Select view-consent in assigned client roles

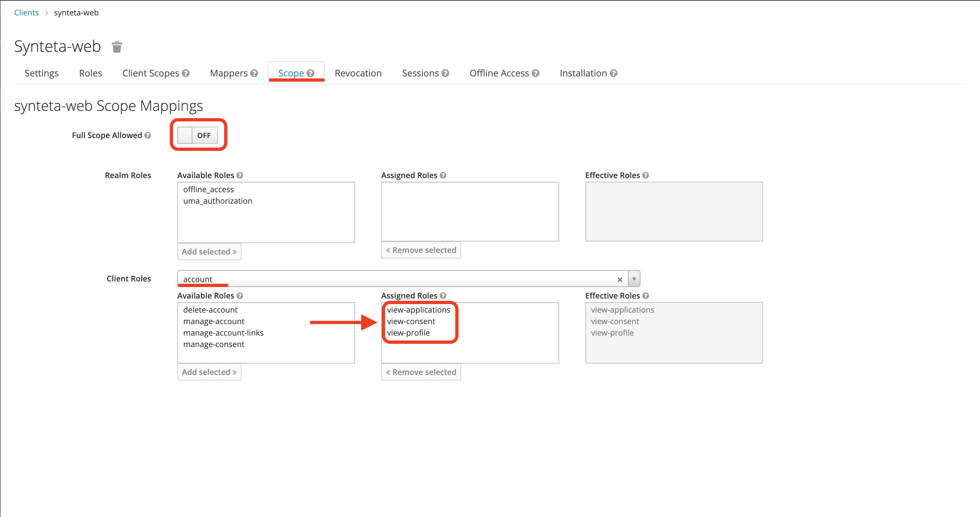pos(411,321)
